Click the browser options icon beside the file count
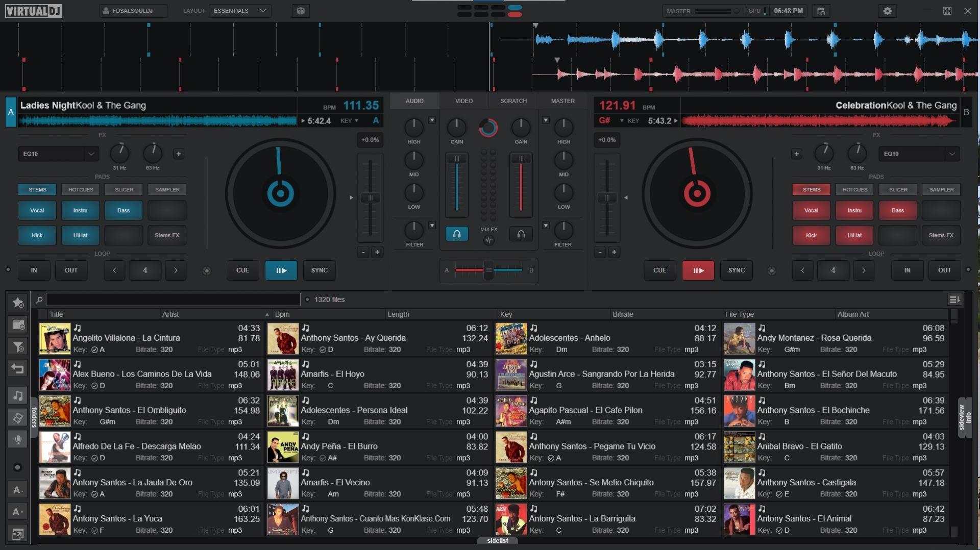 (307, 299)
